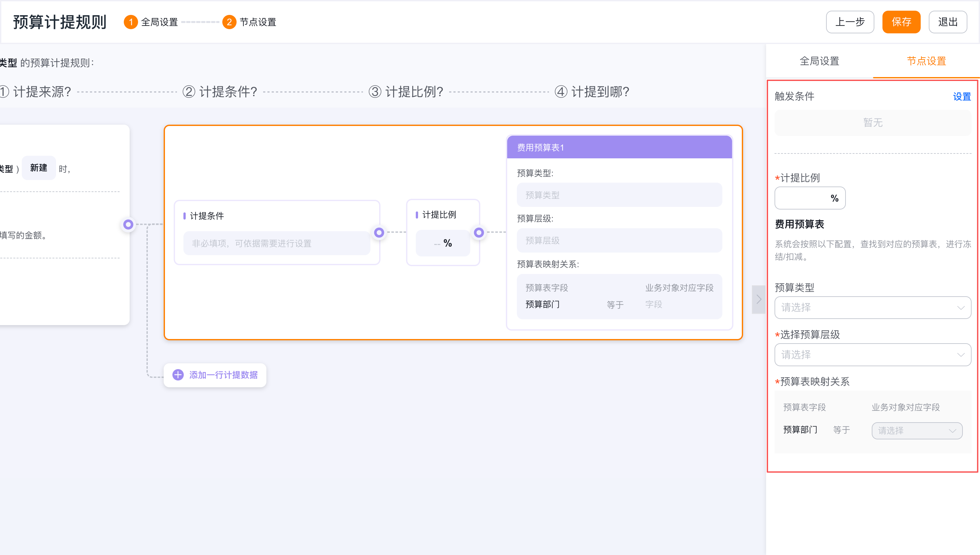Click the 上一步 button
Image resolution: width=980 pixels, height=555 pixels.
[849, 22]
